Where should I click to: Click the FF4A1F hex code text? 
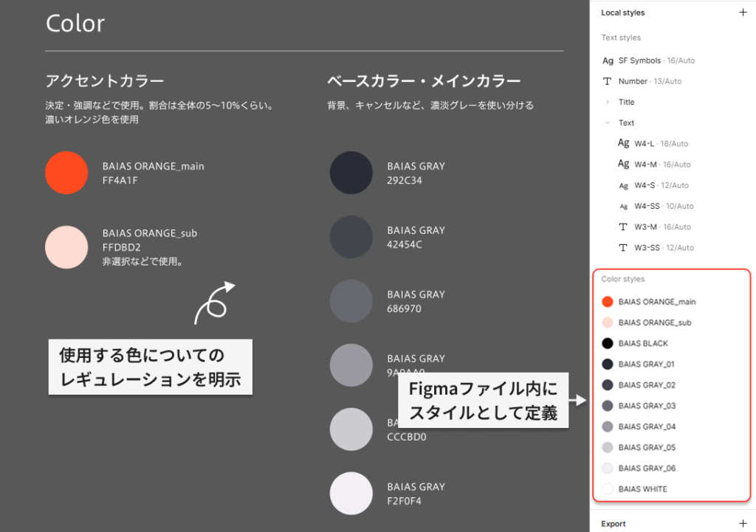click(x=120, y=180)
